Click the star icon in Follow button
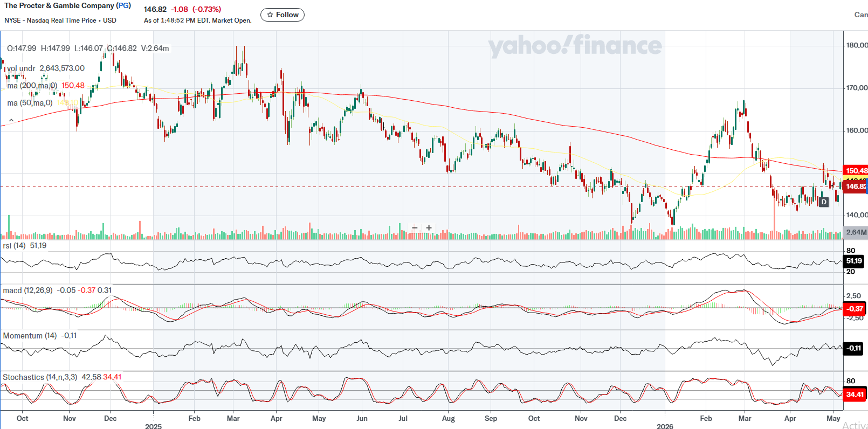Viewport: 868px width, 429px height. (270, 15)
